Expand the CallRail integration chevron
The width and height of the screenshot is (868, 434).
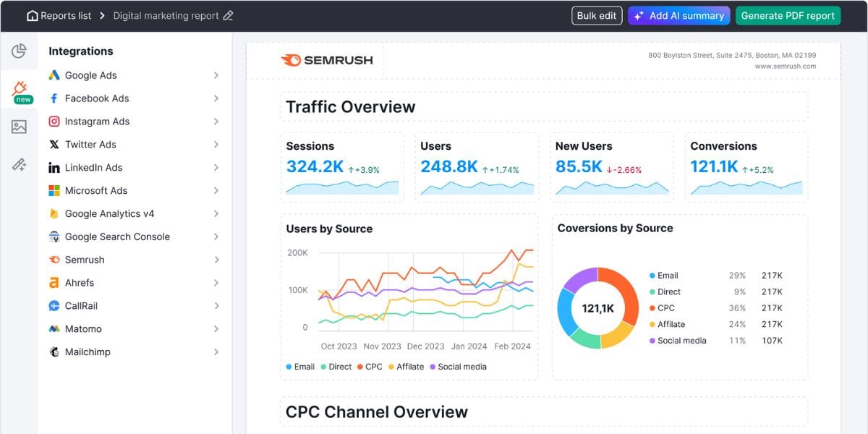(x=216, y=306)
